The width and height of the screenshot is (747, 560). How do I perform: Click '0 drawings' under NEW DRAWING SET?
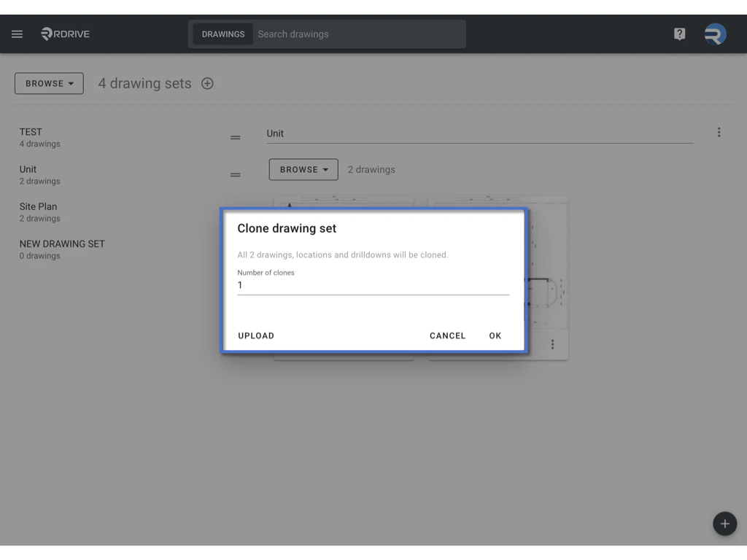(x=39, y=256)
